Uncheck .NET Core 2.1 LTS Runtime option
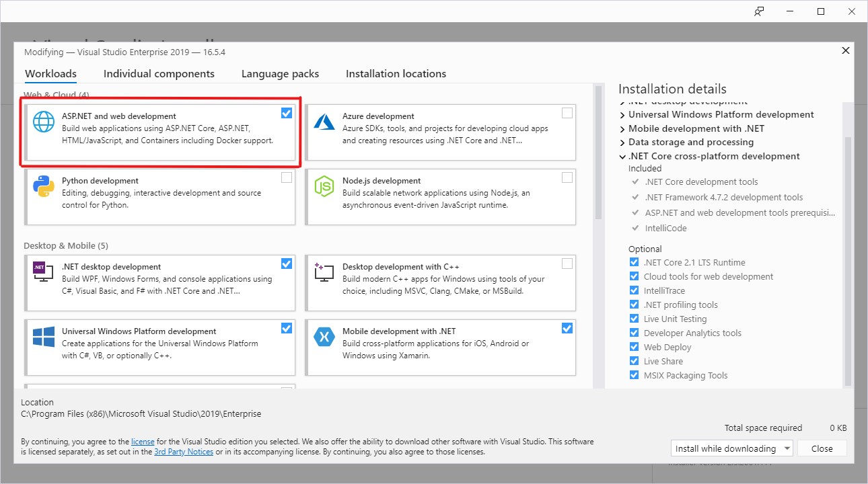The height and width of the screenshot is (484, 868). click(634, 262)
